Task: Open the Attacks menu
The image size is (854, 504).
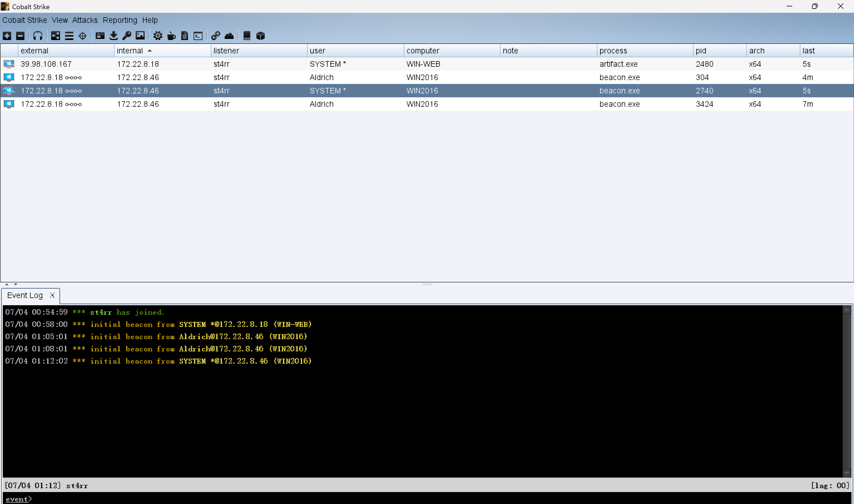Action: pos(85,20)
